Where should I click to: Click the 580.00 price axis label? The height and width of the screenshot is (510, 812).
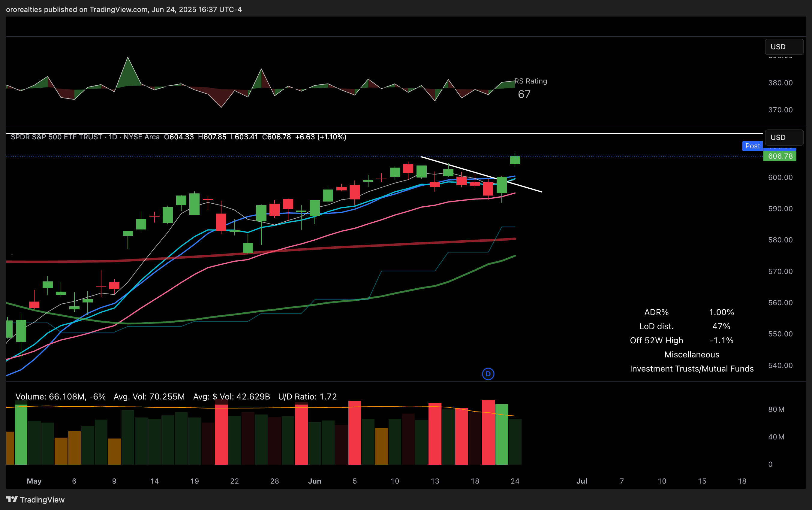(x=780, y=240)
